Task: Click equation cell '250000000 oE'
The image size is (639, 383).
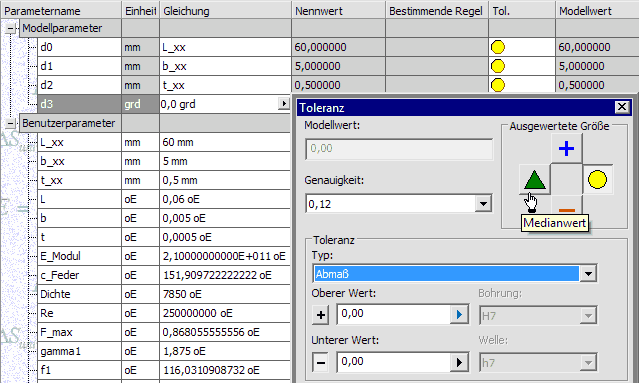Action: click(225, 313)
